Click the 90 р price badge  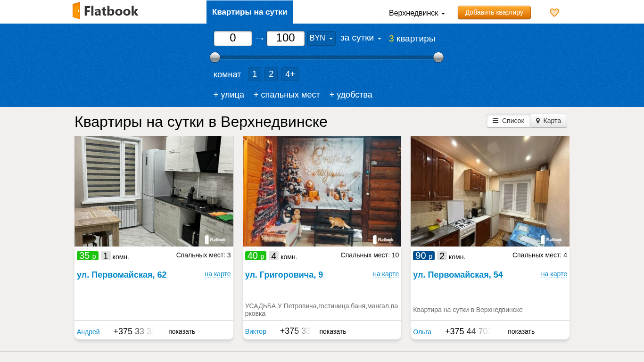click(424, 256)
